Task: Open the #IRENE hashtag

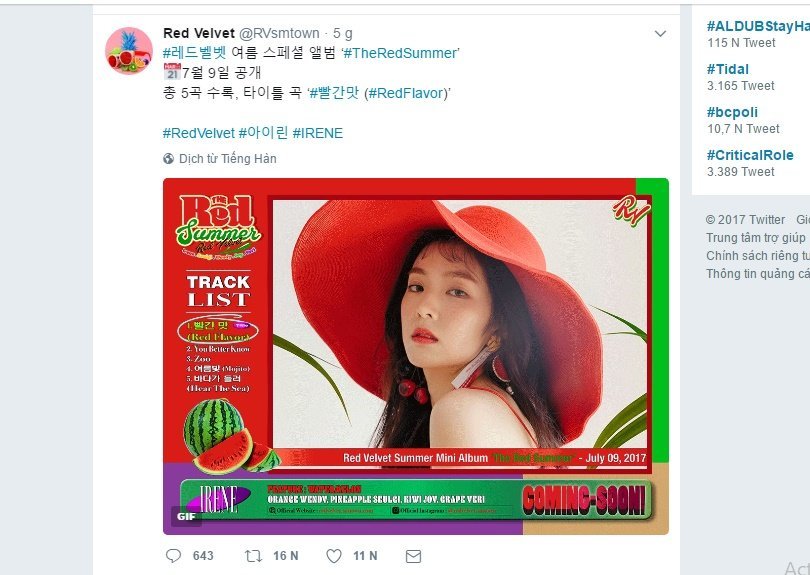Action: coord(317,133)
